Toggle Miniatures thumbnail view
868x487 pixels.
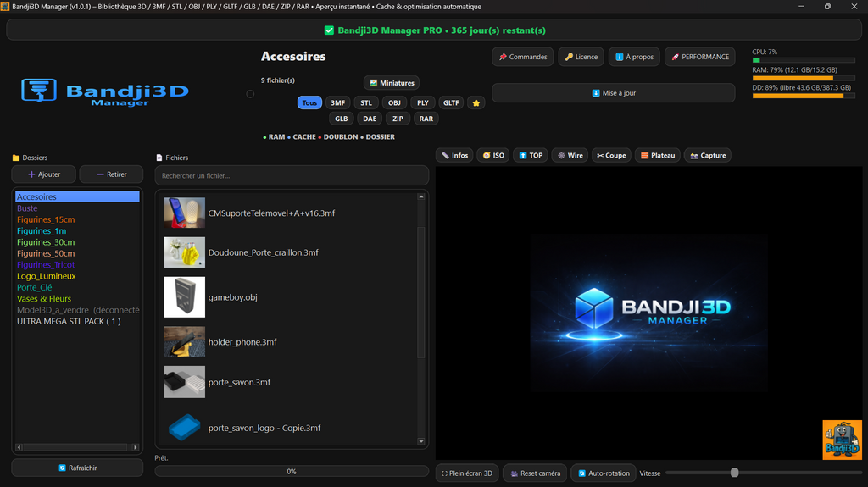coord(392,83)
